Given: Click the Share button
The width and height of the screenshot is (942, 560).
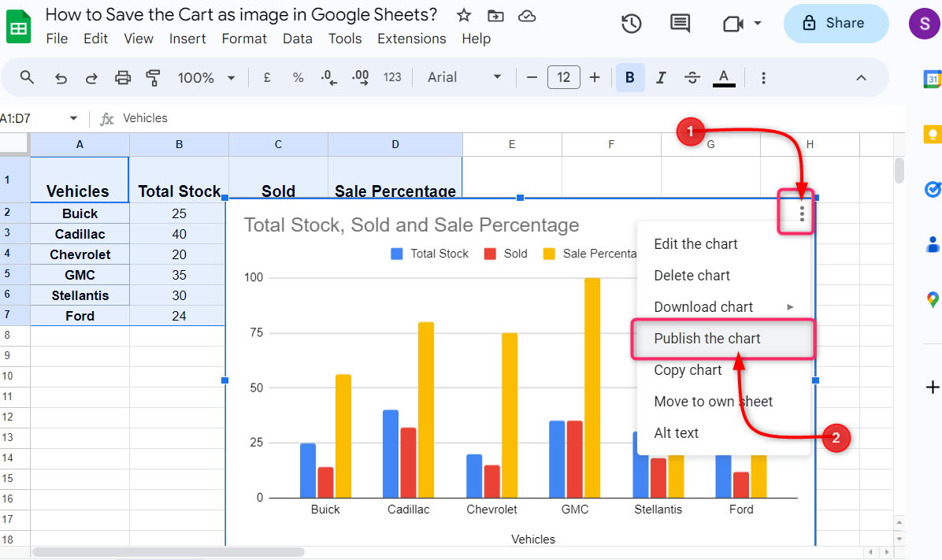Looking at the screenshot, I should click(x=836, y=24).
